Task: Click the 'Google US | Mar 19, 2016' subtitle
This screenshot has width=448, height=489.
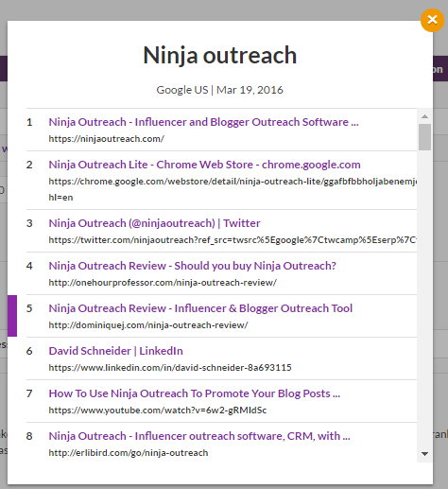Action: coord(219,90)
